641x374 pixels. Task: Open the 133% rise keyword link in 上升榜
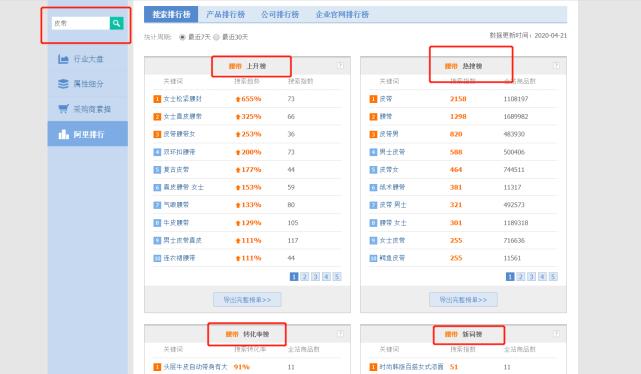(x=176, y=205)
